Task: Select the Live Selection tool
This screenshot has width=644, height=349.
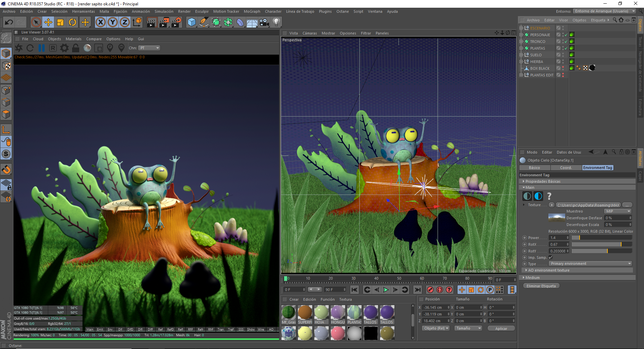Action: pos(36,22)
